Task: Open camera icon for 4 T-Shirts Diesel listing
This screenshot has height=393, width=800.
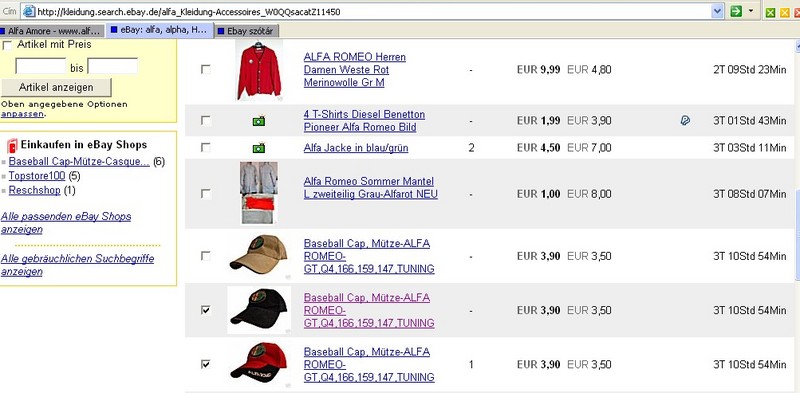Action: tap(259, 121)
